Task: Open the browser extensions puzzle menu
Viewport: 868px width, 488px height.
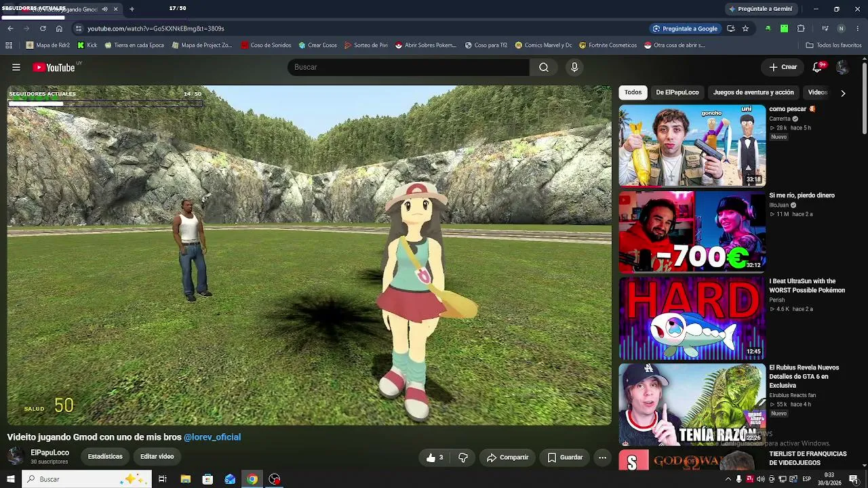Action: [x=801, y=28]
